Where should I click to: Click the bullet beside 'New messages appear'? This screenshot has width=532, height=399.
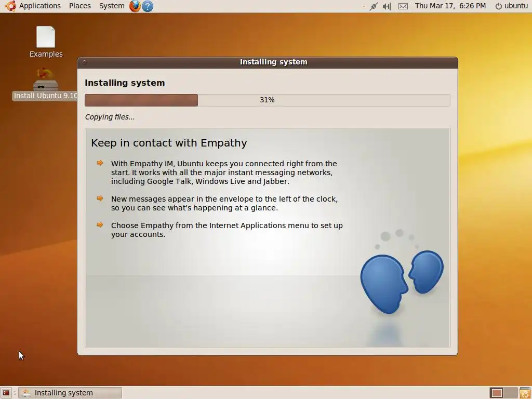coord(100,198)
